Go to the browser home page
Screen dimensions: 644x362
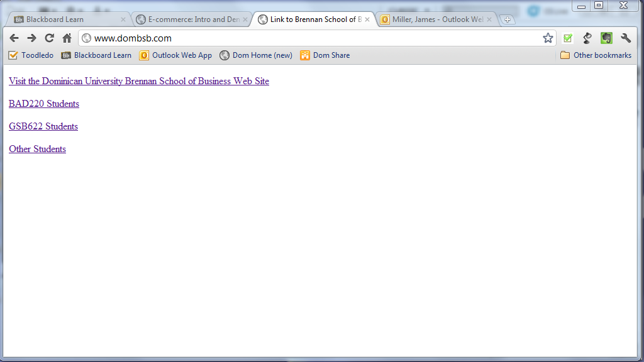[x=67, y=38]
